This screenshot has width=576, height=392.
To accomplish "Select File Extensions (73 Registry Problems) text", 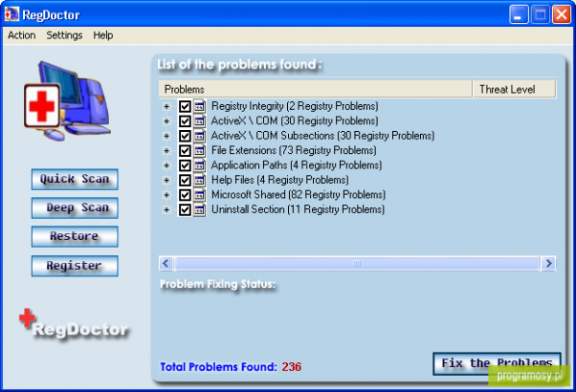I will pyautogui.click(x=294, y=150).
